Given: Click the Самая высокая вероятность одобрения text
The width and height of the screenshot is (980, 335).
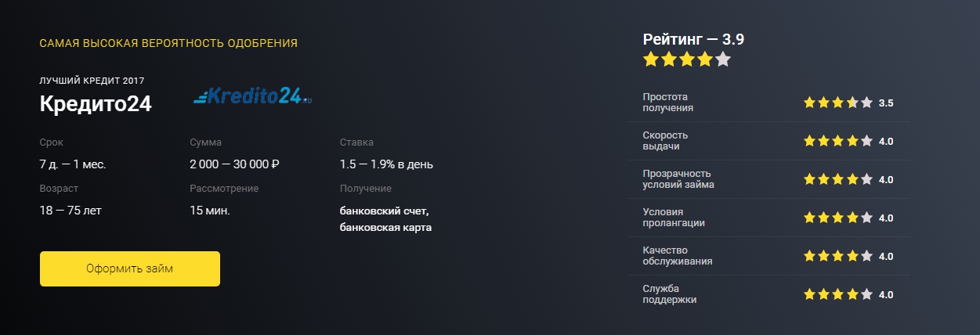Looking at the screenshot, I should pos(168,43).
